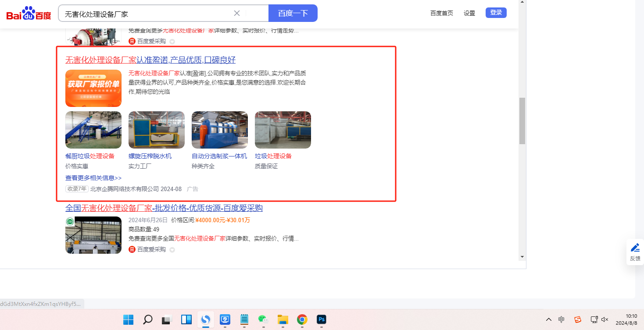This screenshot has height=330, width=644.
Task: Open network settings tray icon
Action: (x=594, y=319)
